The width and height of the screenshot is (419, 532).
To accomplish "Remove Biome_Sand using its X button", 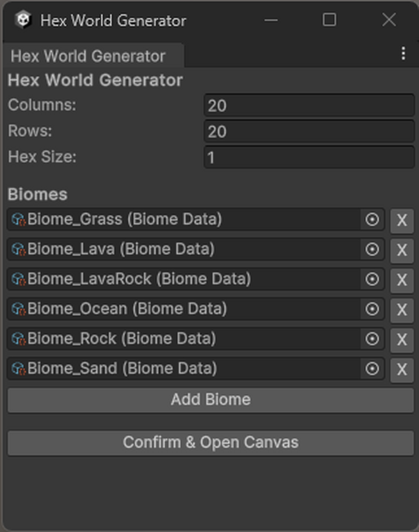I will (x=402, y=369).
